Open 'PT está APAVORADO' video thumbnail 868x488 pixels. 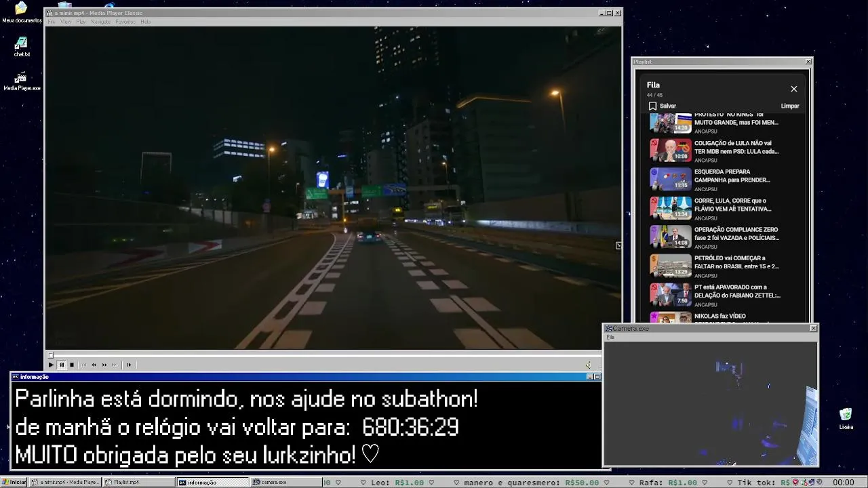(671, 294)
